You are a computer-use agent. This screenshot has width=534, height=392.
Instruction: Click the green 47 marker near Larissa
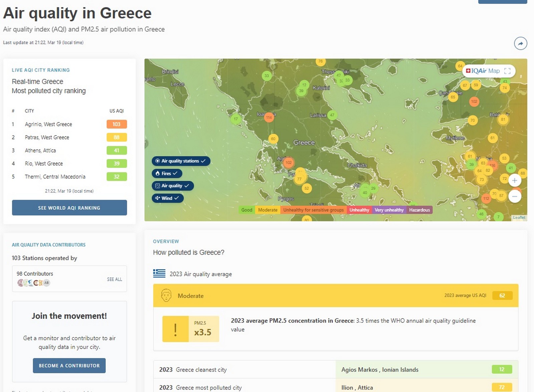tap(332, 115)
